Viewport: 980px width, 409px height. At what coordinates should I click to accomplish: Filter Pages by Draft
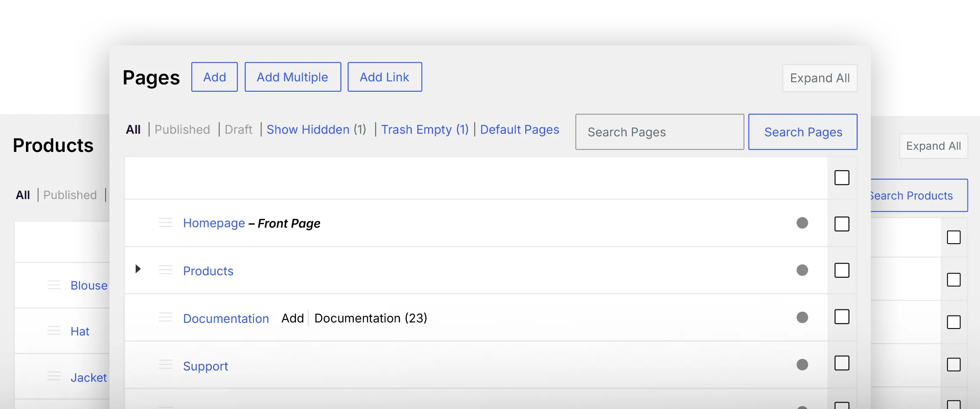(x=238, y=129)
